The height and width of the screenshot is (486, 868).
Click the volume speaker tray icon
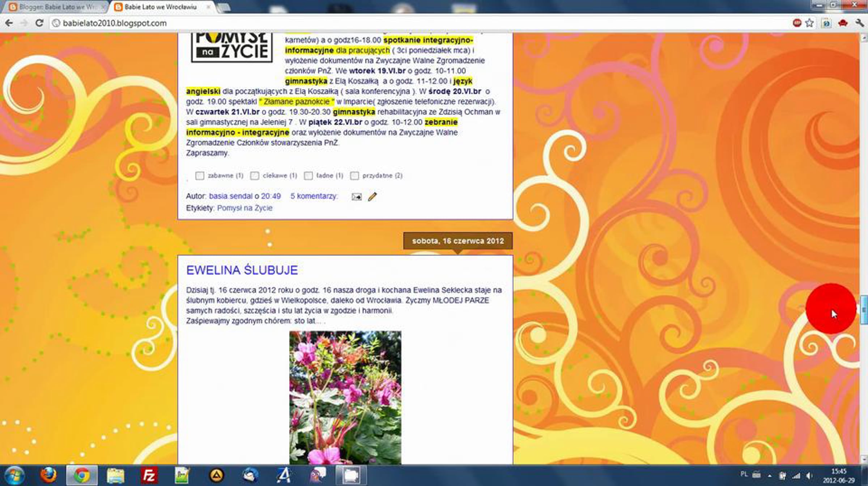coord(809,476)
